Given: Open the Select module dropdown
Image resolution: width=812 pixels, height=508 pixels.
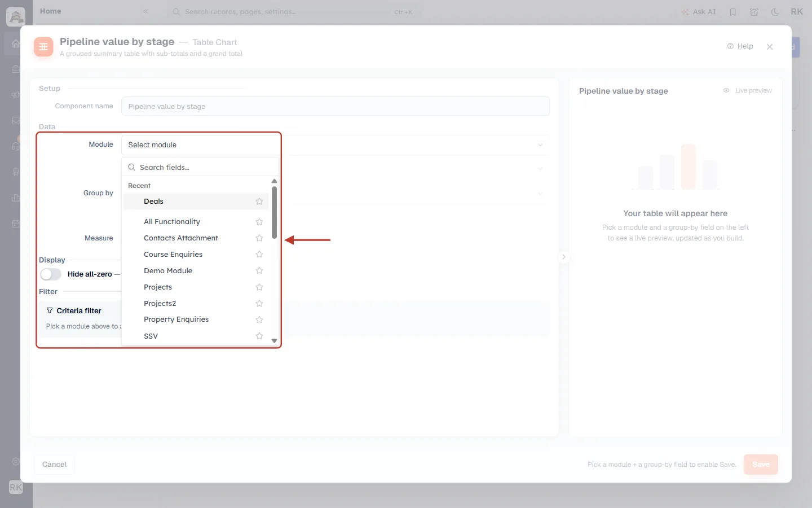Looking at the screenshot, I should point(336,145).
